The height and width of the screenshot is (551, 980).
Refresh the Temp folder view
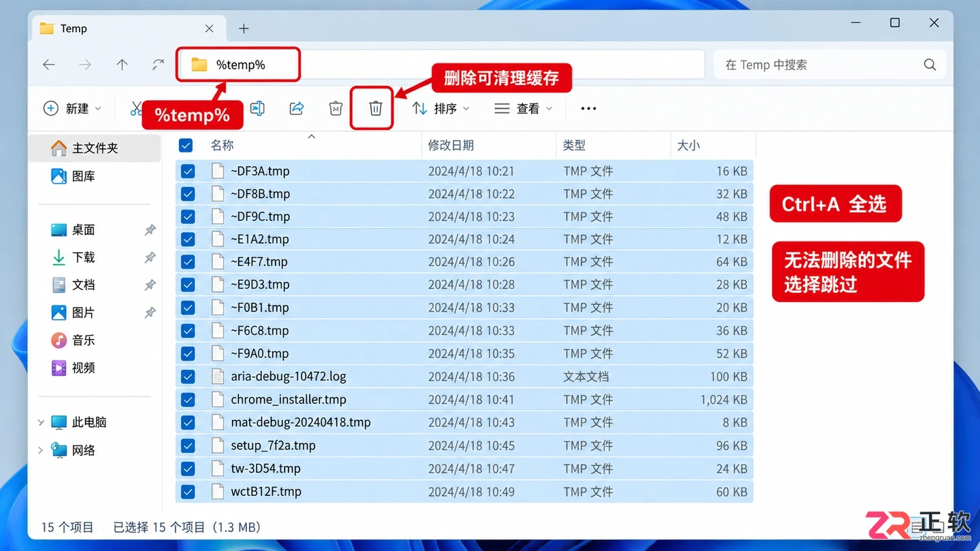coord(158,65)
